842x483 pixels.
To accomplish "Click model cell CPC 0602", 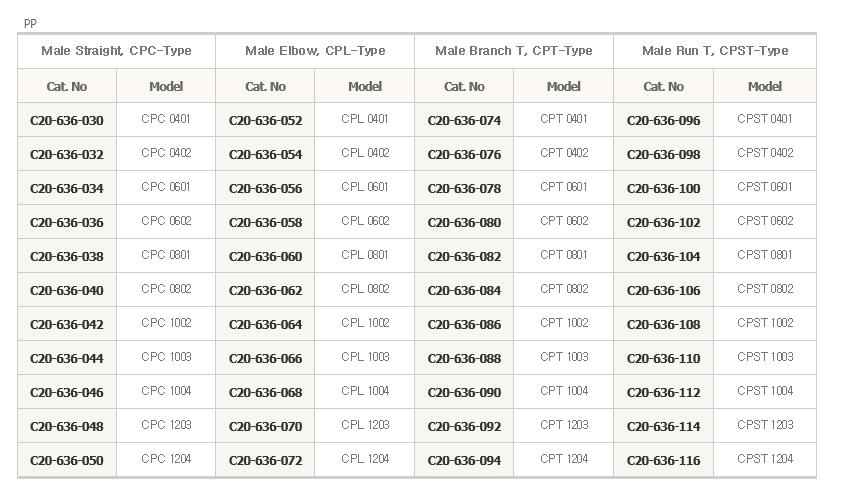I will 166,221.
